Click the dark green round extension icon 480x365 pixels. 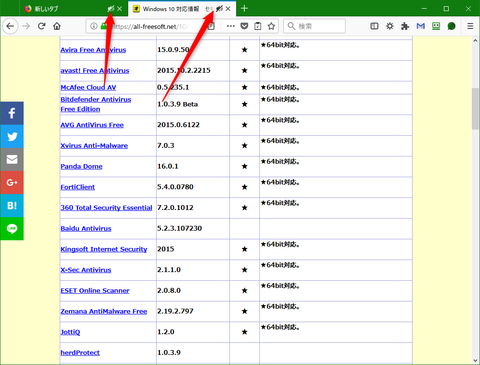tap(451, 26)
